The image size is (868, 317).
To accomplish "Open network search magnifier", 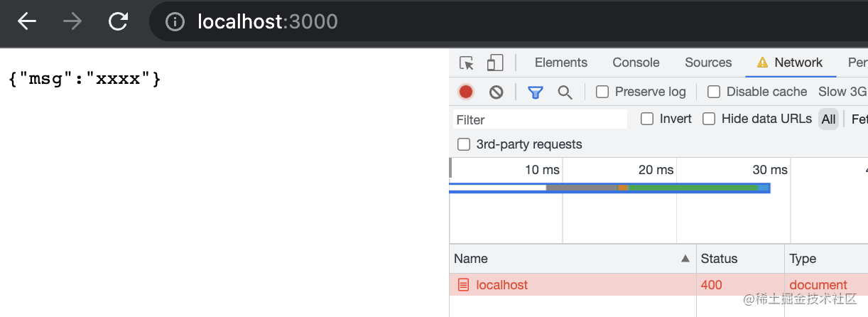I will [x=565, y=92].
